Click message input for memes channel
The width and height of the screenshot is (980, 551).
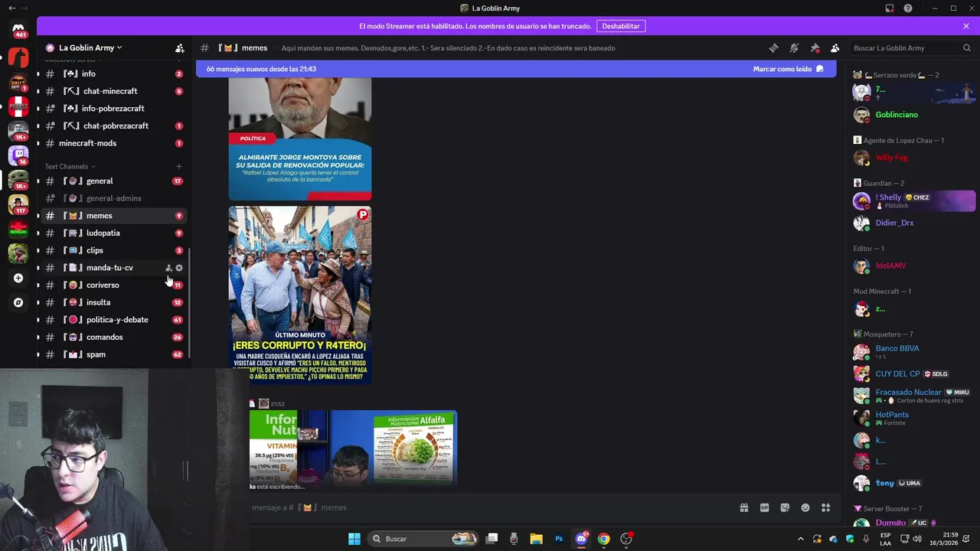pyautogui.click(x=490, y=507)
